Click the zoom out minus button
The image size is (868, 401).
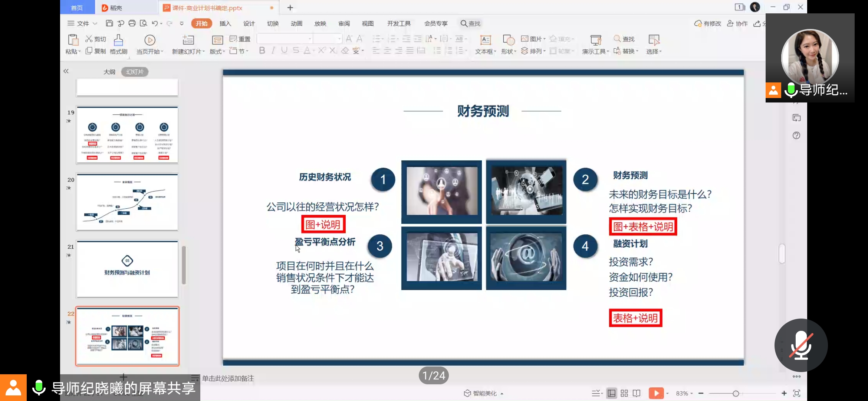[701, 393]
